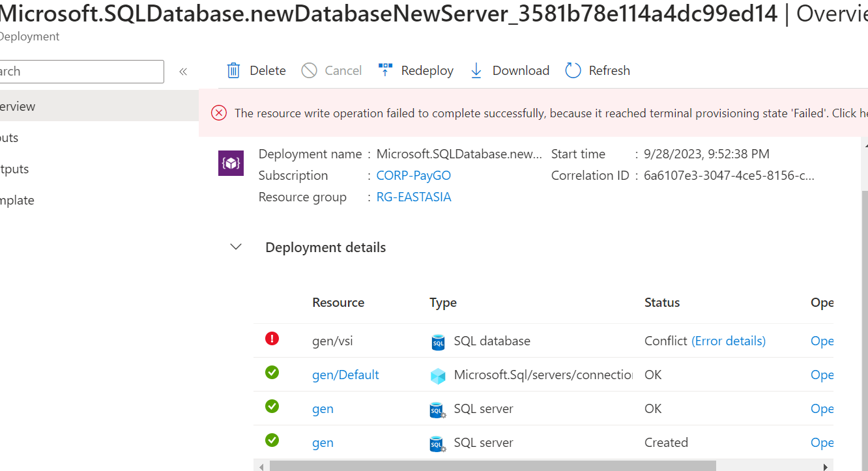Select the gen/Default resource link

[x=345, y=375]
